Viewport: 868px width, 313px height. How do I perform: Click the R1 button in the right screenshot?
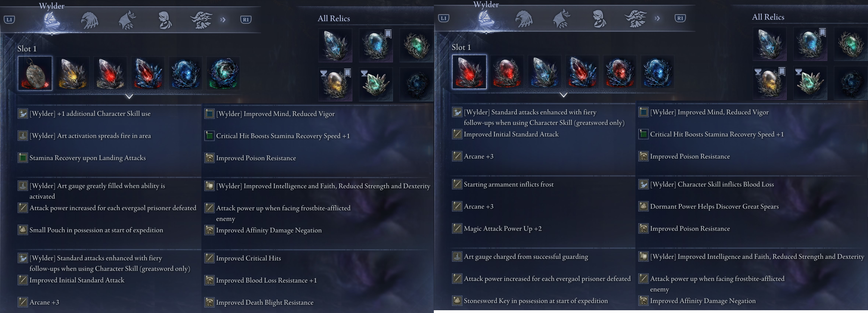pyautogui.click(x=680, y=18)
